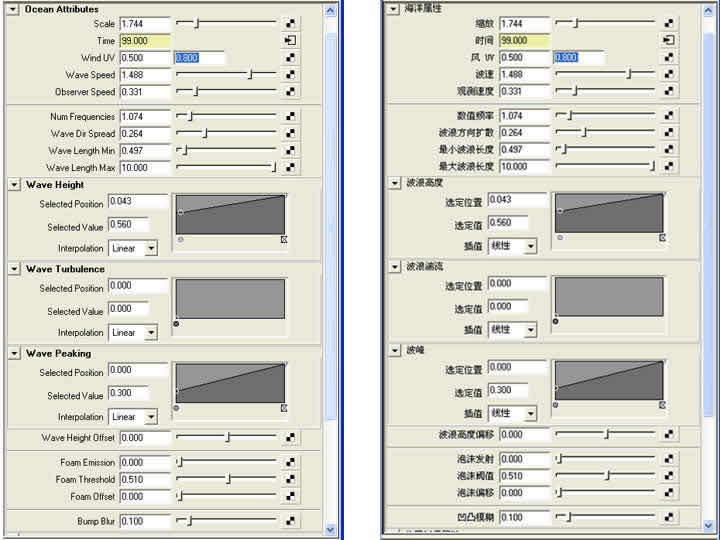Click the delete box below Wave Peaking ramp

point(284,408)
